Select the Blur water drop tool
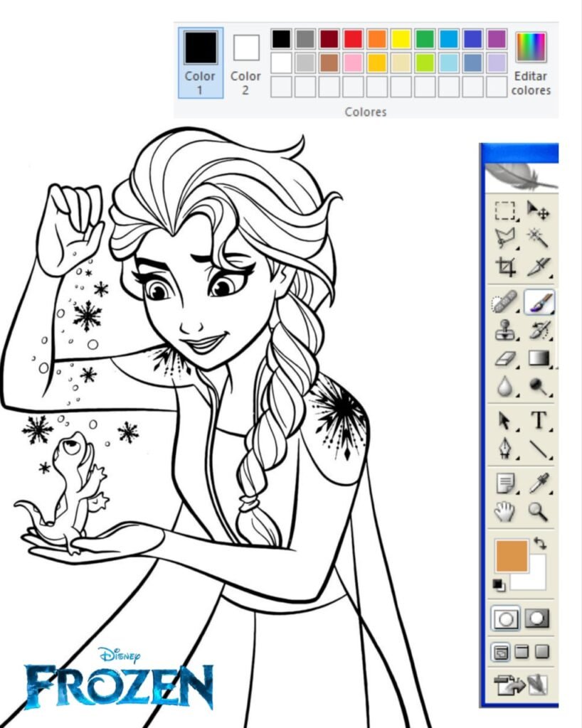 [x=505, y=387]
